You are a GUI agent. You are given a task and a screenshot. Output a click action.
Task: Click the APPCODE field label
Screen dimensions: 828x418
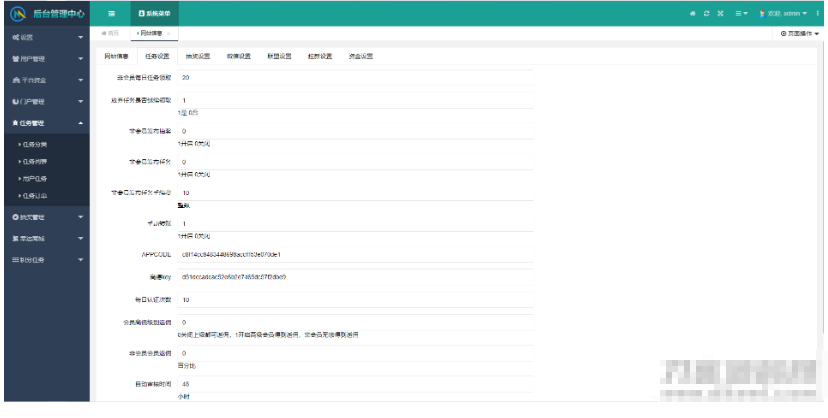coord(156,254)
